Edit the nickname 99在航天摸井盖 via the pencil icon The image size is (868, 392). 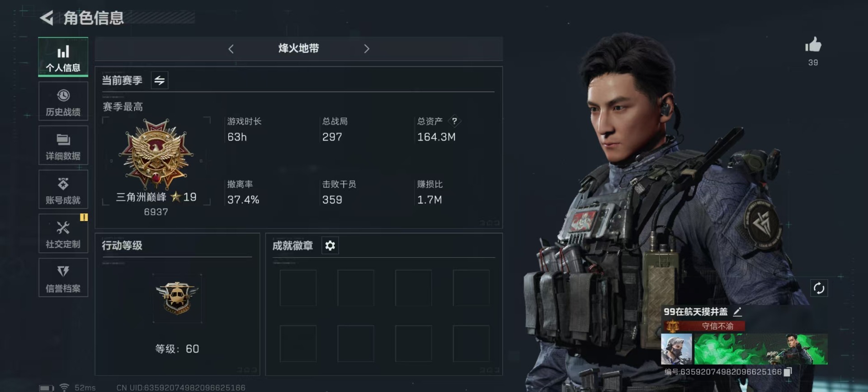[737, 312]
